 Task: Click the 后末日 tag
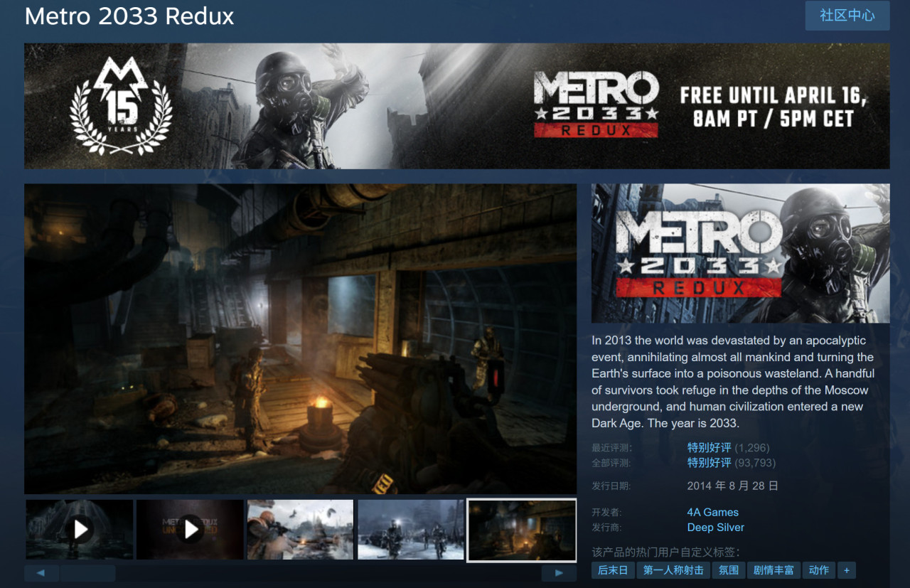coord(613,570)
